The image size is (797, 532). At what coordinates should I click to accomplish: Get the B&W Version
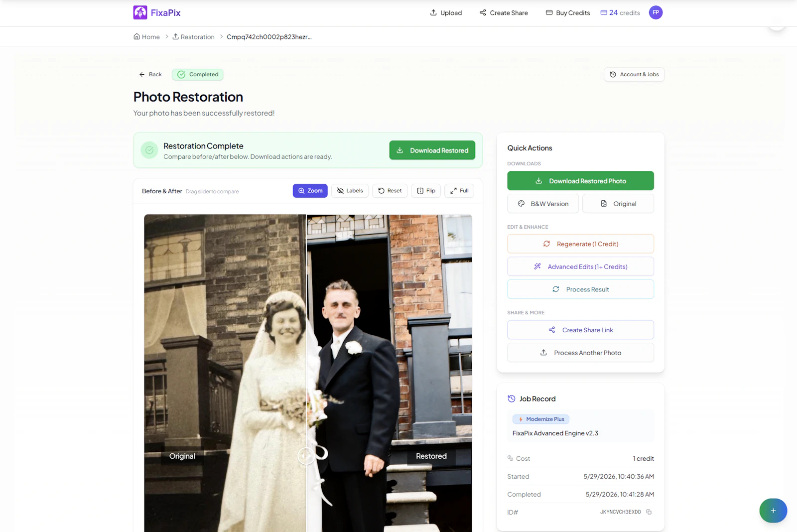click(x=543, y=204)
